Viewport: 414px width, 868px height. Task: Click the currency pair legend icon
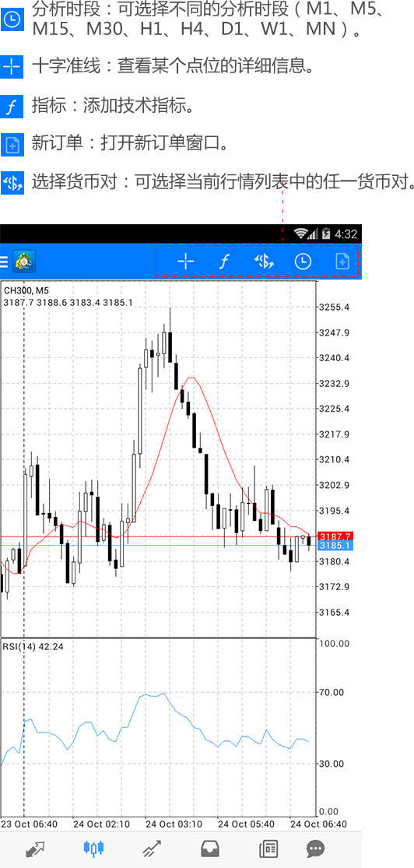(x=12, y=182)
